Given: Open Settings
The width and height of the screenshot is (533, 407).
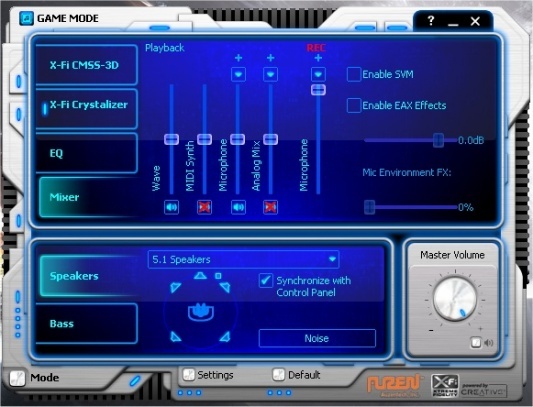Looking at the screenshot, I should (208, 375).
